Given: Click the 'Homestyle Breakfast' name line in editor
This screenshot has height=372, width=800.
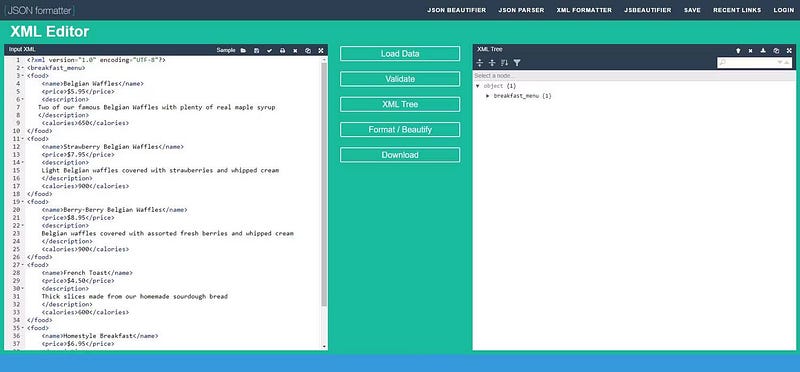Looking at the screenshot, I should click(x=100, y=336).
